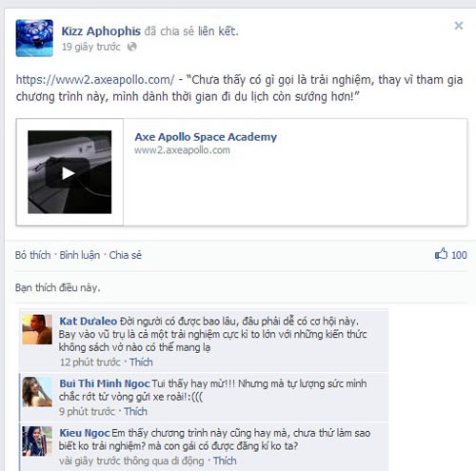Open the https://www2.axeapollo.com/ link in post text
Viewport: 476px width, 471px height.
pyautogui.click(x=95, y=80)
